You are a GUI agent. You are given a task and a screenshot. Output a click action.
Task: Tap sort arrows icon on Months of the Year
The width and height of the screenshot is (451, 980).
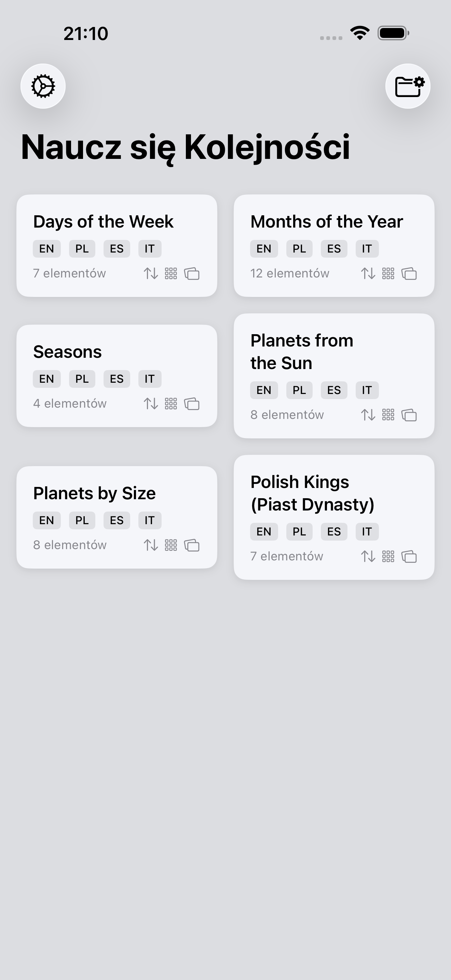[368, 274]
